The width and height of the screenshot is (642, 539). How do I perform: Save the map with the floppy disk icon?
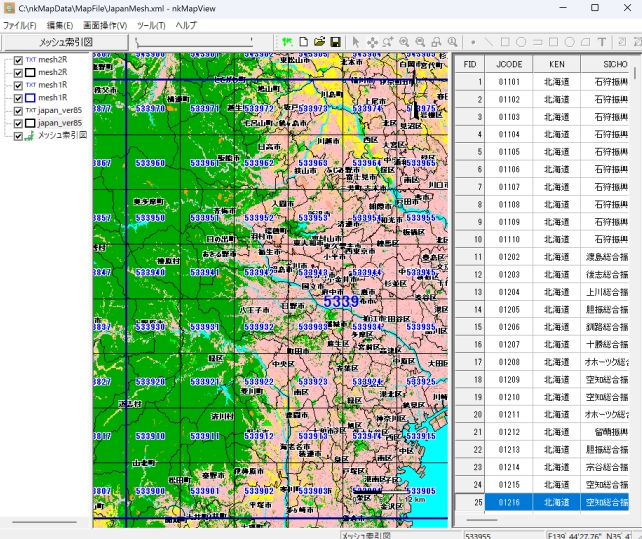click(335, 42)
